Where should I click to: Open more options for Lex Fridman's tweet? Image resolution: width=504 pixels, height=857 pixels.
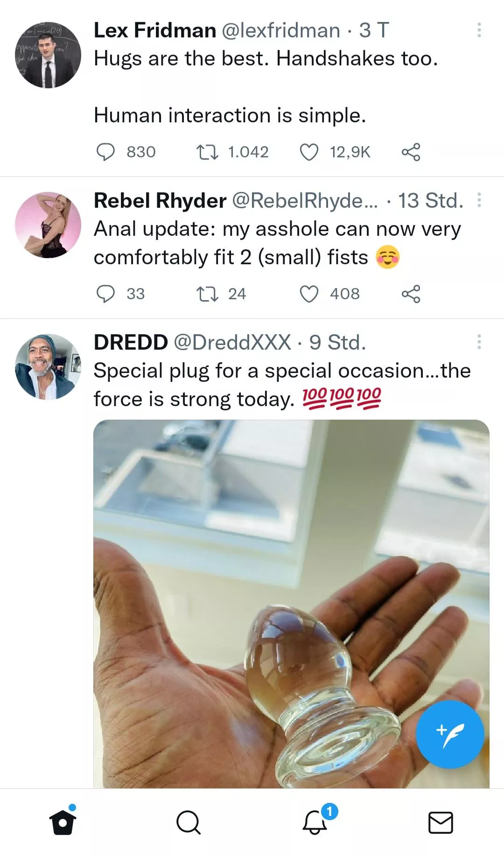click(479, 30)
